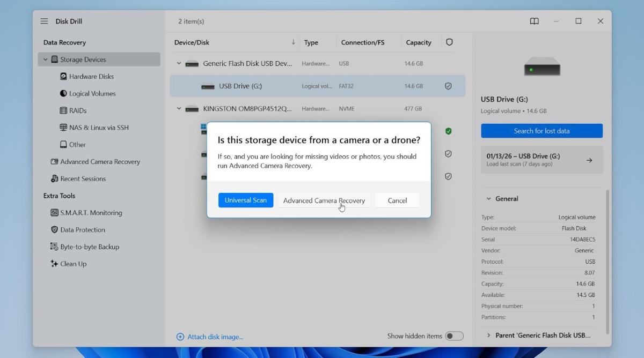
Task: Collapse the Generic Flash Disk USB device row
Action: coord(179,63)
